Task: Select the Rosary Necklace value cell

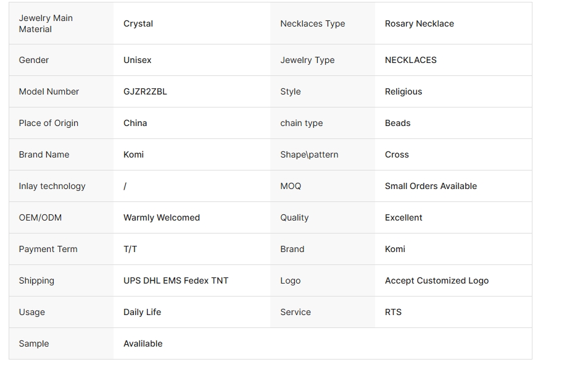Action: click(x=419, y=23)
